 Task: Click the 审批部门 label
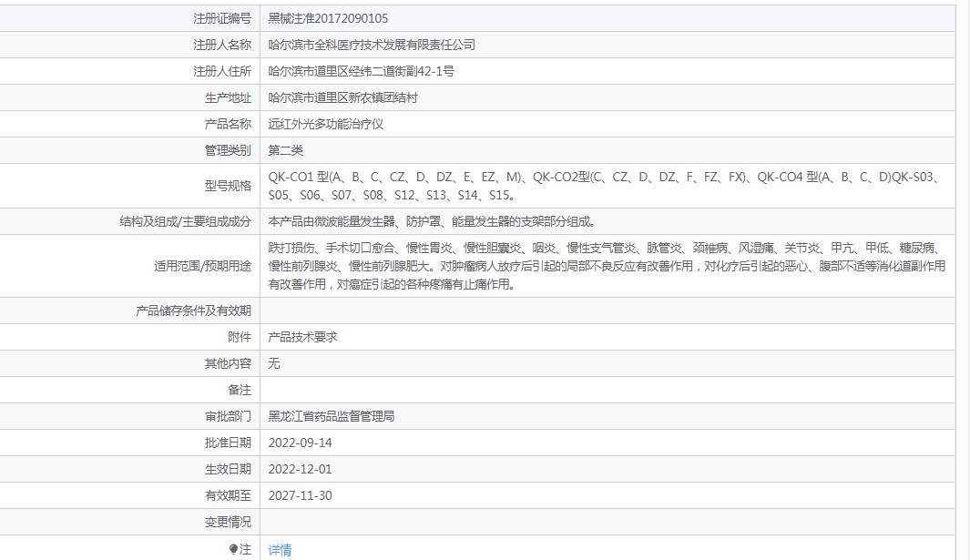pyautogui.click(x=228, y=416)
